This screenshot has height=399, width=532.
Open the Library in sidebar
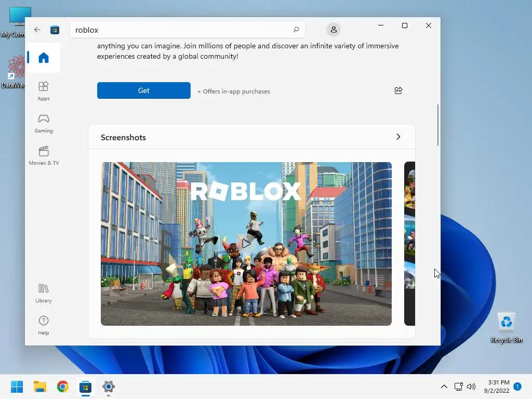(44, 294)
